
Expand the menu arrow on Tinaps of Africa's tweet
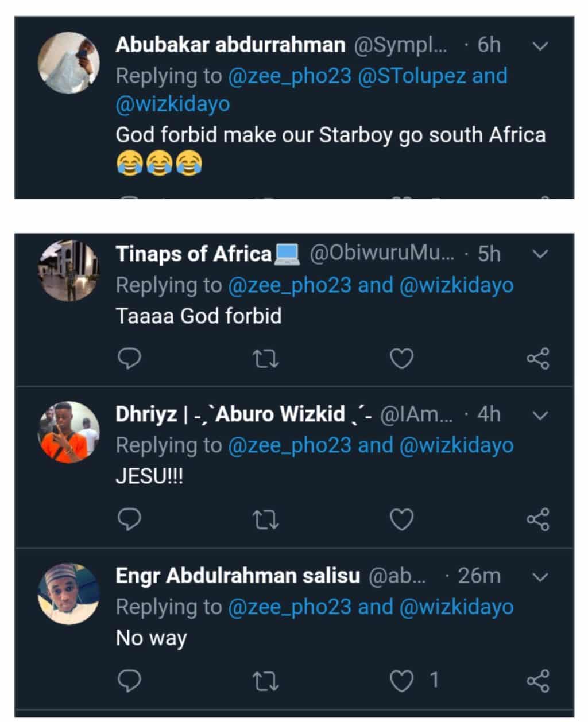click(540, 254)
